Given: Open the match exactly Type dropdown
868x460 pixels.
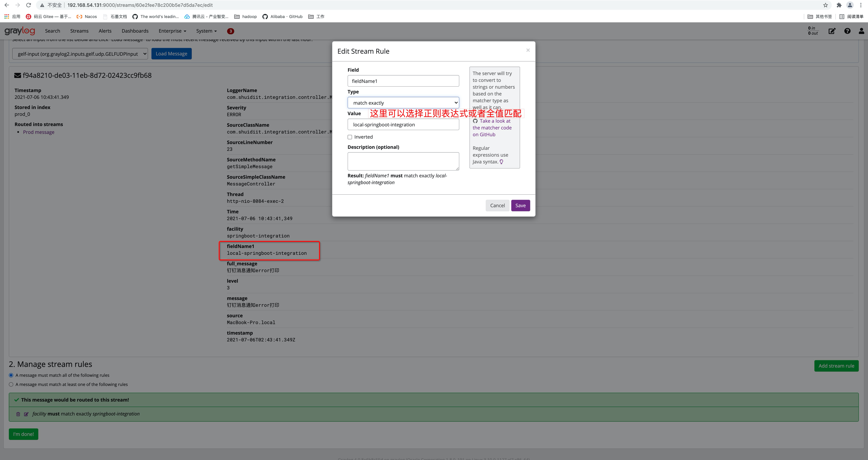Looking at the screenshot, I should tap(403, 103).
